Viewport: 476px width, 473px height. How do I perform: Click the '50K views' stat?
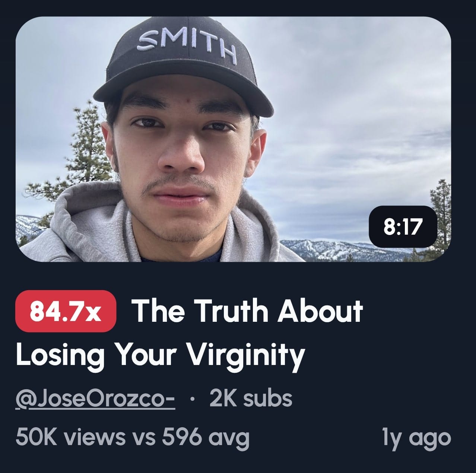tap(70, 438)
